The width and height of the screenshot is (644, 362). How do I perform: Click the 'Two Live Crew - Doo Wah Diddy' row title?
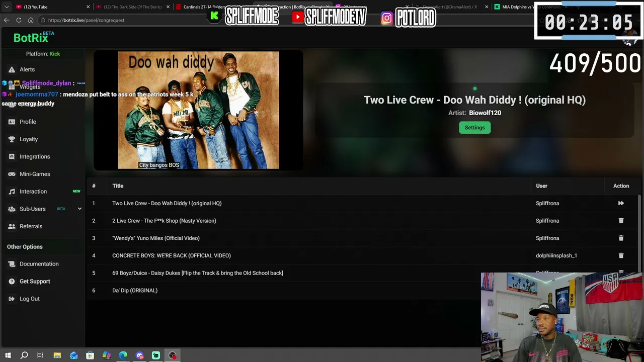[x=167, y=203]
